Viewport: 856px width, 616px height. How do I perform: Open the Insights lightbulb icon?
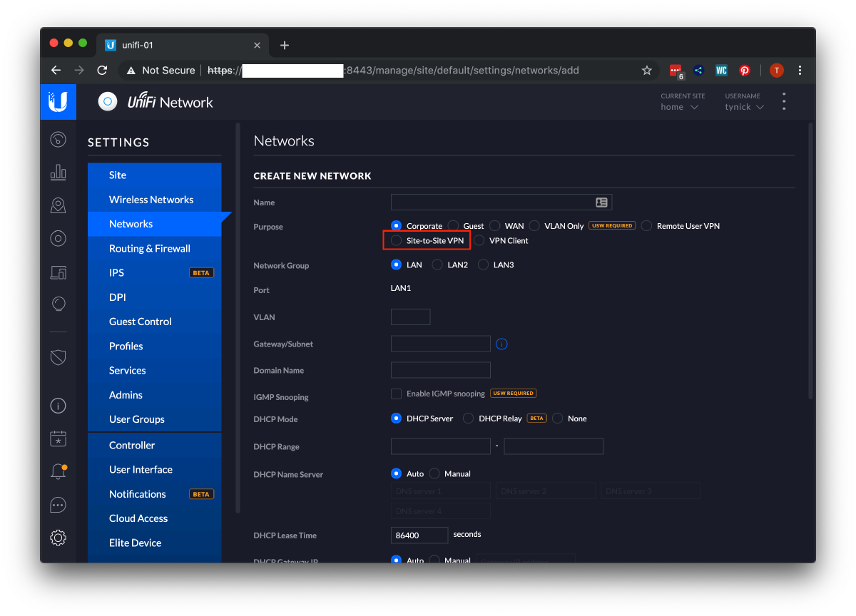point(58,304)
